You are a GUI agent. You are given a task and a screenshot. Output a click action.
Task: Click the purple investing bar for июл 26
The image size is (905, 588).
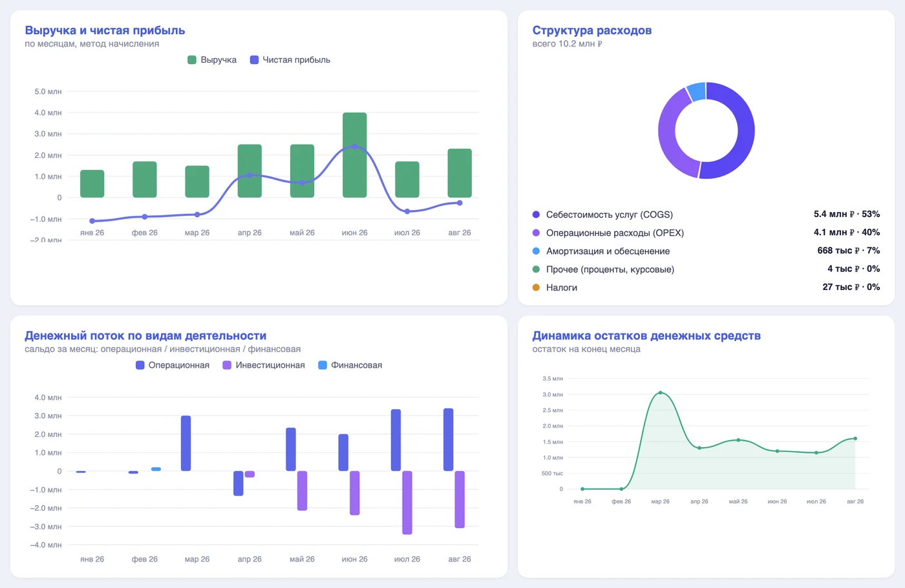click(407, 503)
